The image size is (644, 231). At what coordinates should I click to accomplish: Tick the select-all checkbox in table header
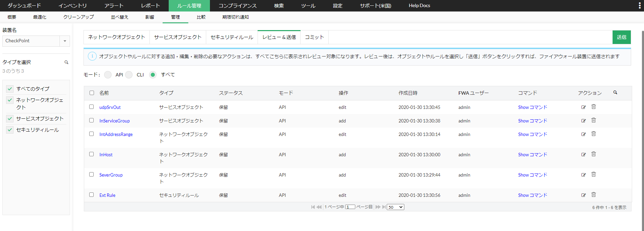(x=92, y=93)
